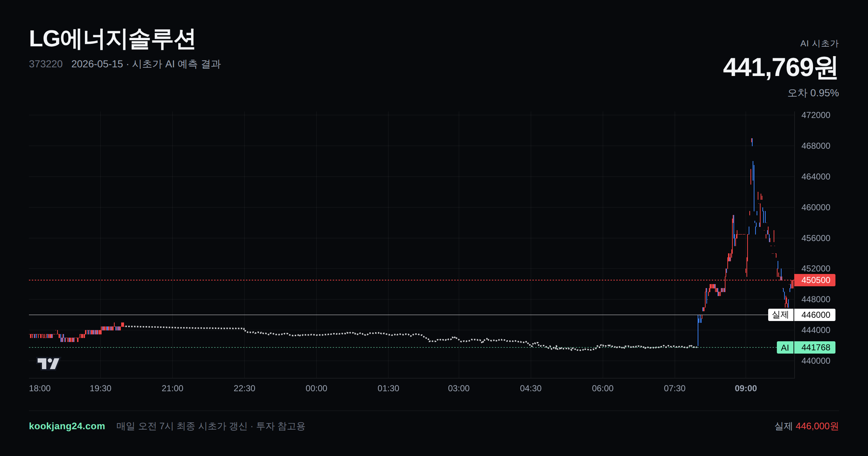Click the 04:30 time axis label

531,388
